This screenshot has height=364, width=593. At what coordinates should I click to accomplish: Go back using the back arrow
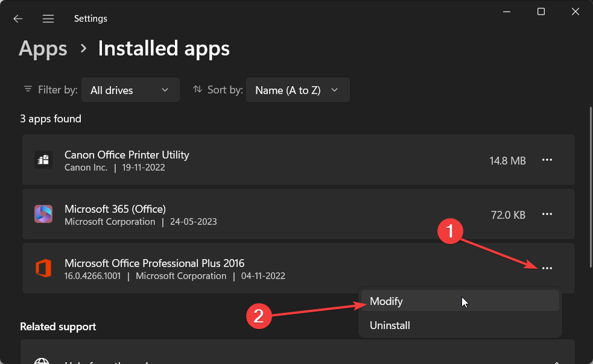click(17, 19)
